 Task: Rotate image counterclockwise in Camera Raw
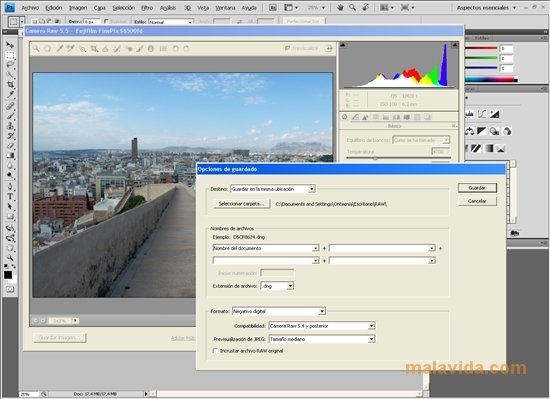tap(175, 49)
